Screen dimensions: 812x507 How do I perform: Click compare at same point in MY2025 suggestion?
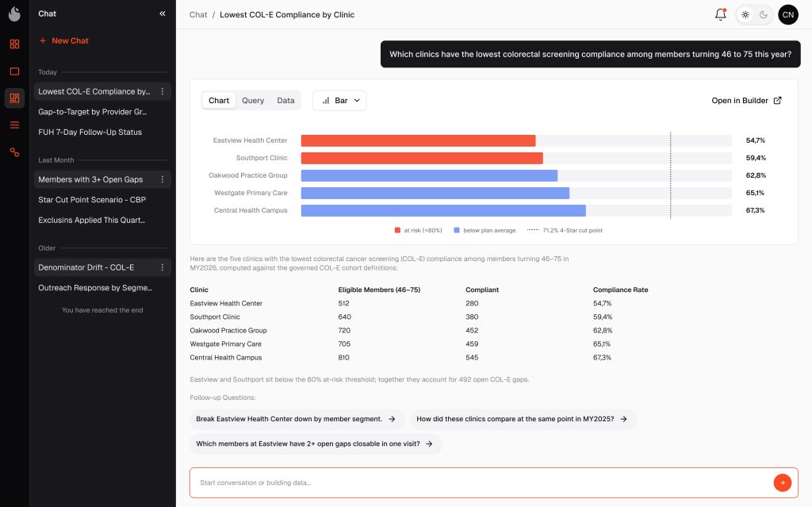pos(522,419)
